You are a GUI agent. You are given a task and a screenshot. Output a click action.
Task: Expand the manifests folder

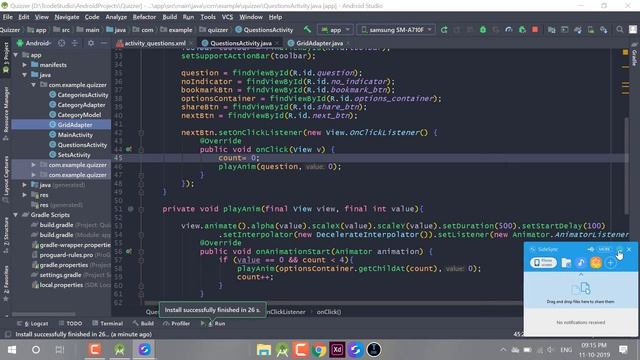click(x=24, y=65)
